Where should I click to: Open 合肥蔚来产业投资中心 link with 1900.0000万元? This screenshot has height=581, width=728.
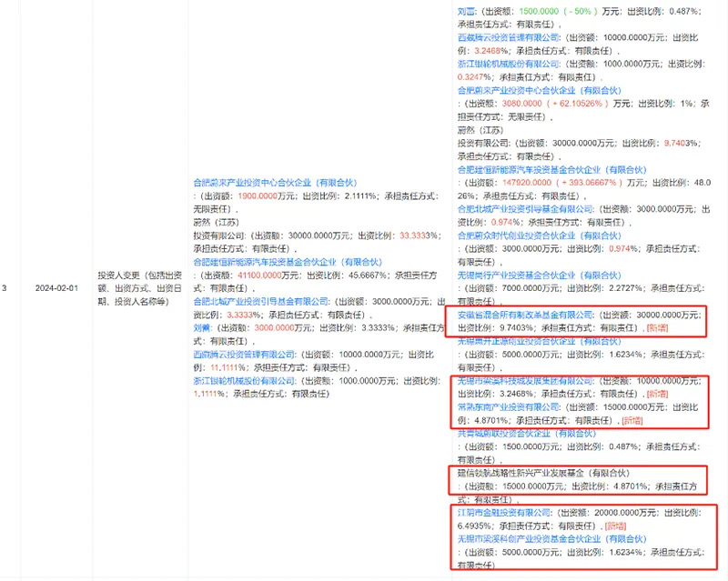pyautogui.click(x=275, y=183)
